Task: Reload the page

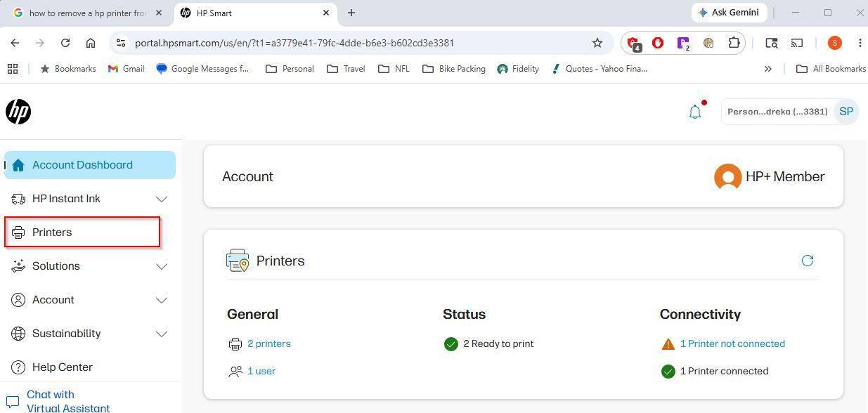Action: click(x=65, y=43)
